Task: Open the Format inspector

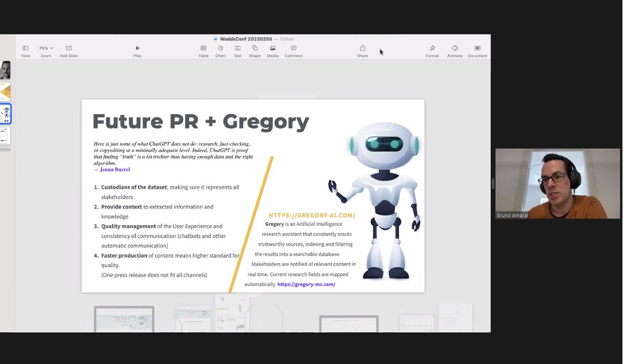Action: [432, 51]
